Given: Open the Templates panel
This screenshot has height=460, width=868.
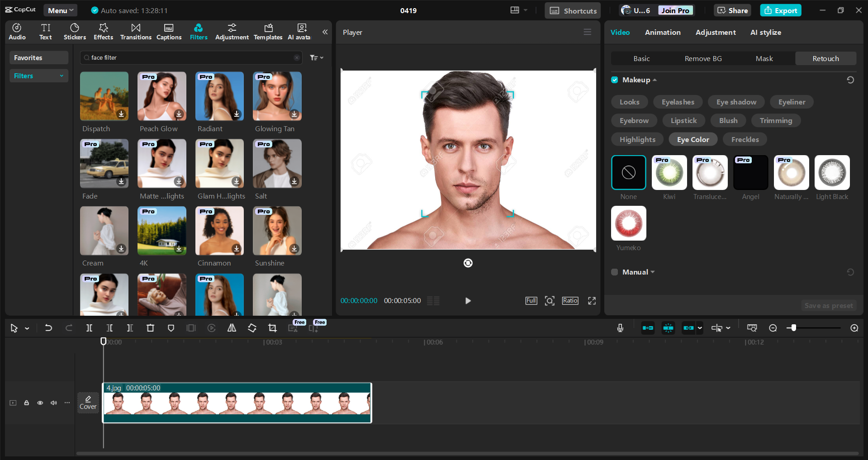Looking at the screenshot, I should [x=268, y=31].
